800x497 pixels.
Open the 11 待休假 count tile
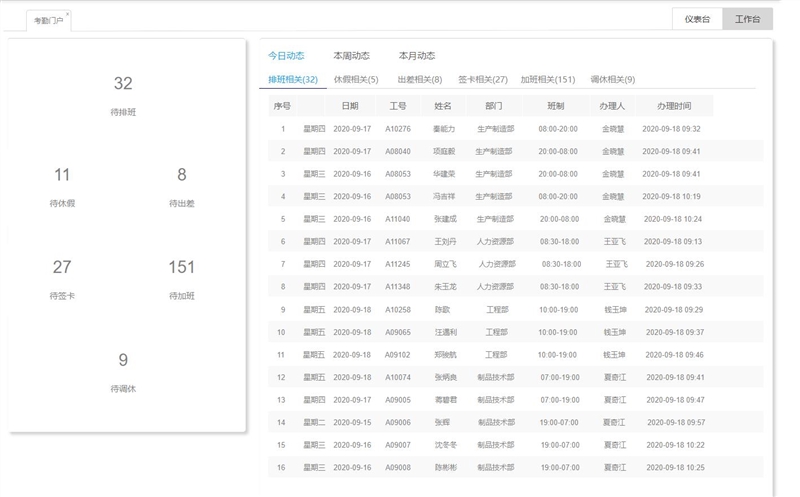click(x=62, y=186)
